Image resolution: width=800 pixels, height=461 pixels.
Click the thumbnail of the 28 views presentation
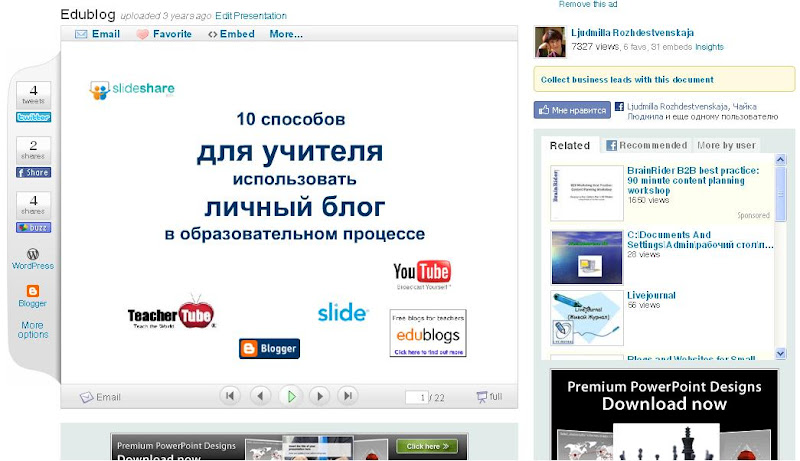click(587, 257)
